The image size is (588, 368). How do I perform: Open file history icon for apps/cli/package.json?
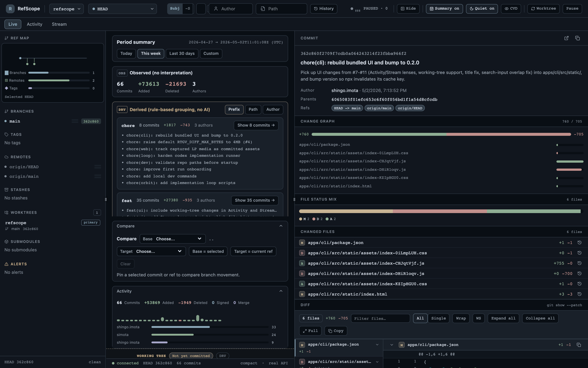pos(579,243)
